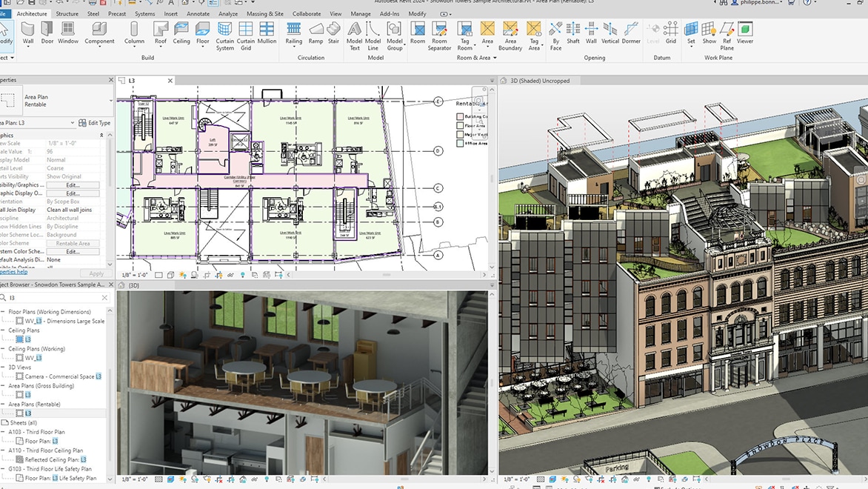The height and width of the screenshot is (489, 868).
Task: Select the Shaft opening tool
Action: [x=573, y=33]
